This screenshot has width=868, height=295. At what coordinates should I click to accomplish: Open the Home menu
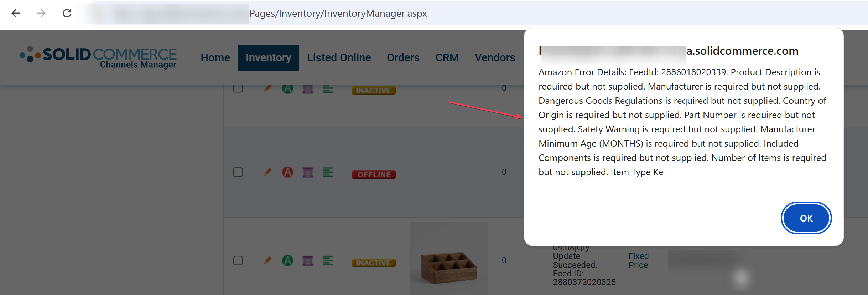coord(215,57)
